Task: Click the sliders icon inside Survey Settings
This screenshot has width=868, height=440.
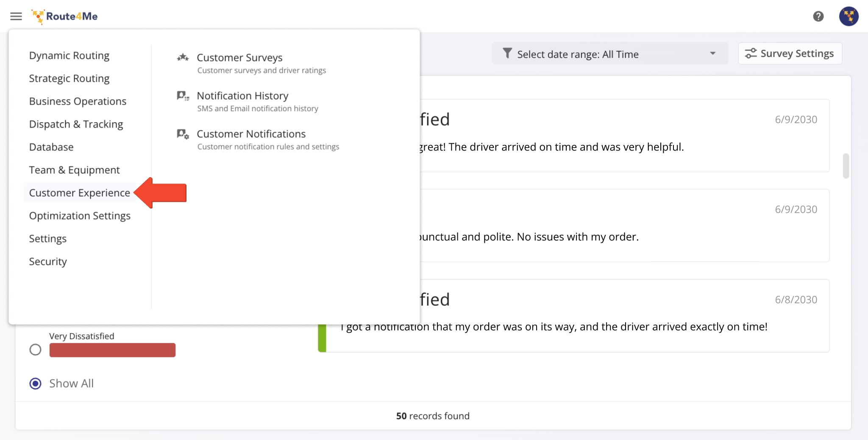Action: coord(751,53)
